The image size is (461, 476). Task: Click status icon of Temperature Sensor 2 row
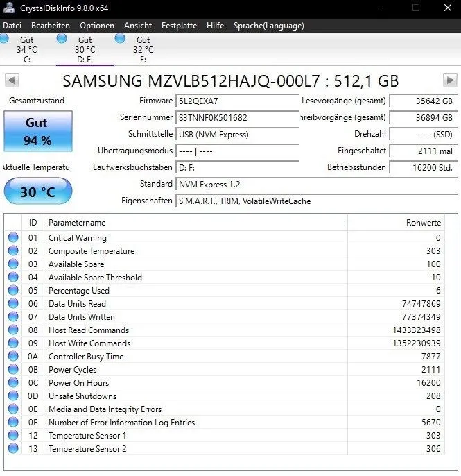[13, 448]
